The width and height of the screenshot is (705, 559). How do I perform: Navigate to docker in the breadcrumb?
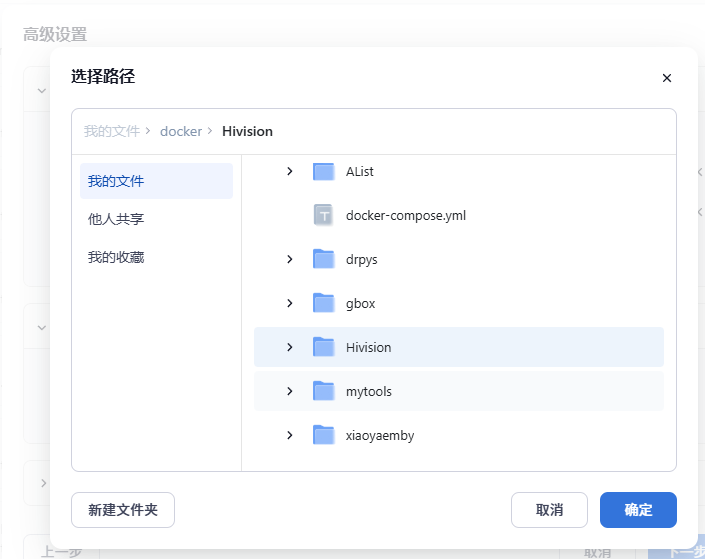[x=181, y=131]
